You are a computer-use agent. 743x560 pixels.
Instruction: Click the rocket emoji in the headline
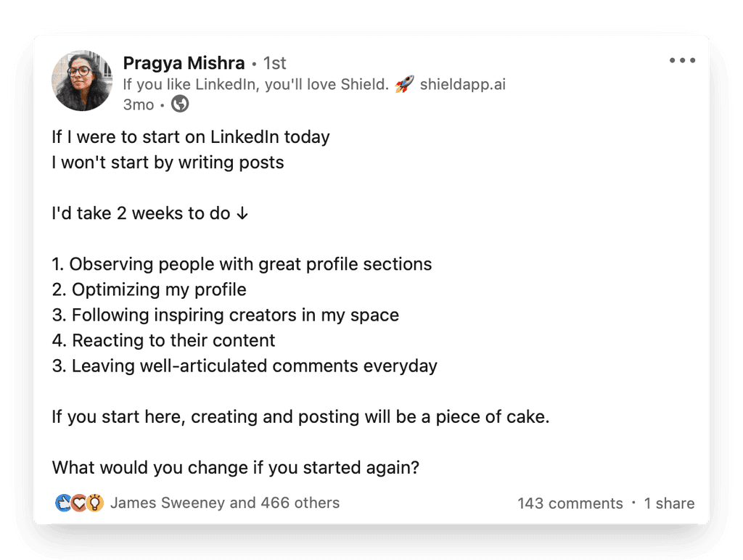[403, 83]
